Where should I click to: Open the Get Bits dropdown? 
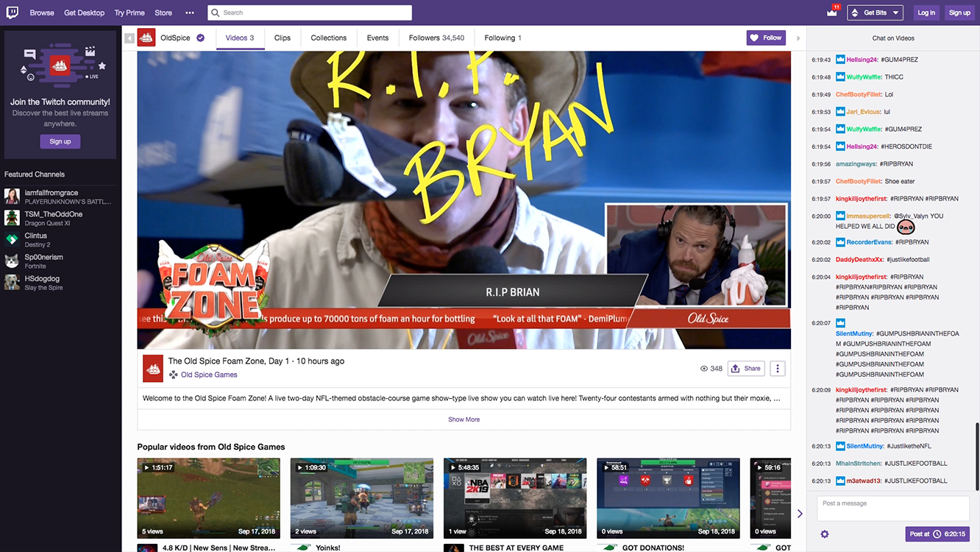(x=876, y=13)
